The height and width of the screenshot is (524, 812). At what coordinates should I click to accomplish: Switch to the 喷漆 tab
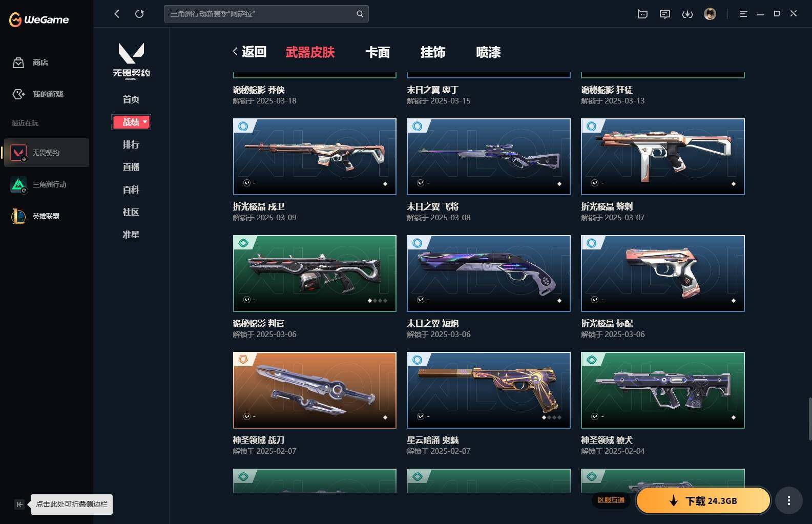click(x=488, y=52)
